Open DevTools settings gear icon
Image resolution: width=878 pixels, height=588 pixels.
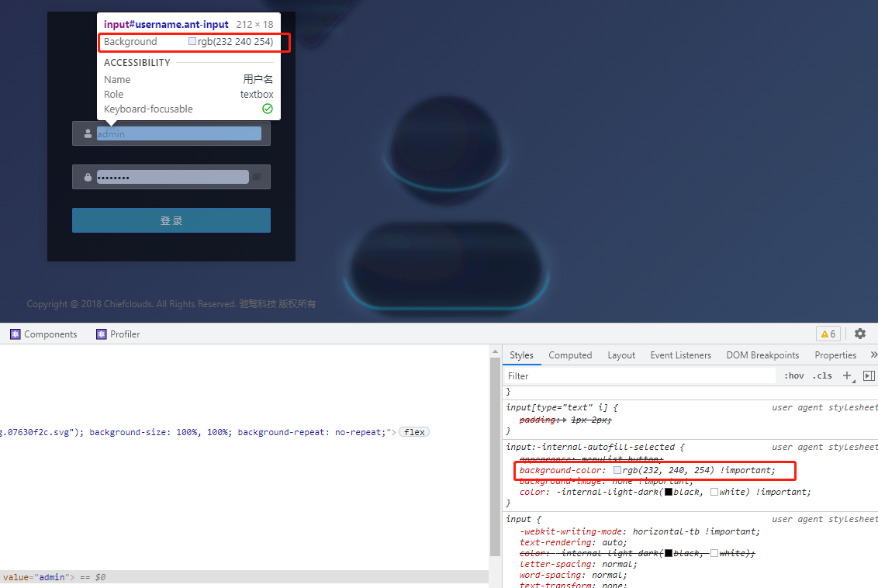pos(860,334)
